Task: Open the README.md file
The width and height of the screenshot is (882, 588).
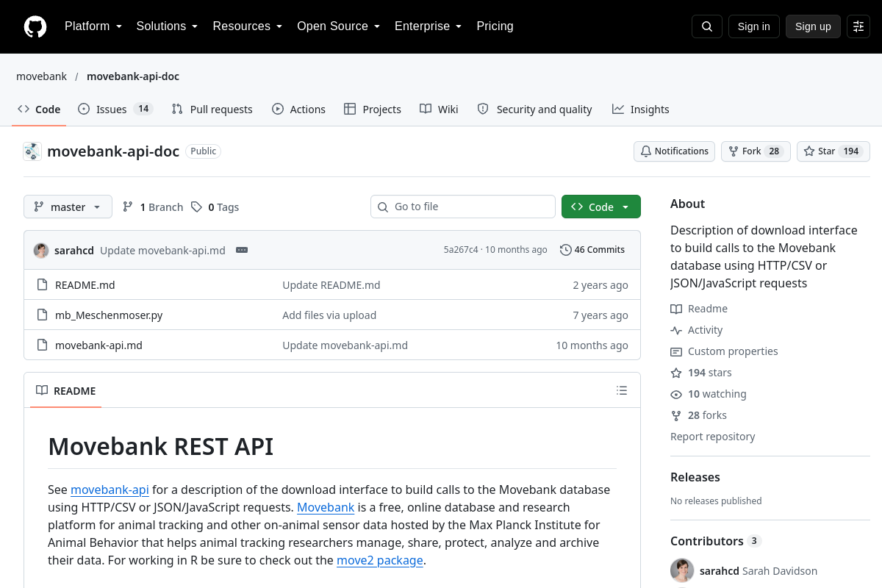Action: (85, 285)
